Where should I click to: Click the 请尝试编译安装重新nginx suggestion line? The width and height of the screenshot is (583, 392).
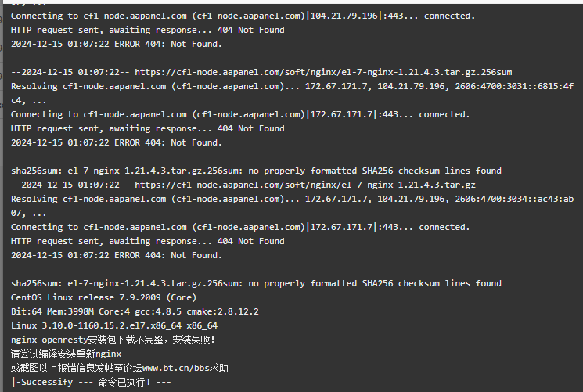67,354
